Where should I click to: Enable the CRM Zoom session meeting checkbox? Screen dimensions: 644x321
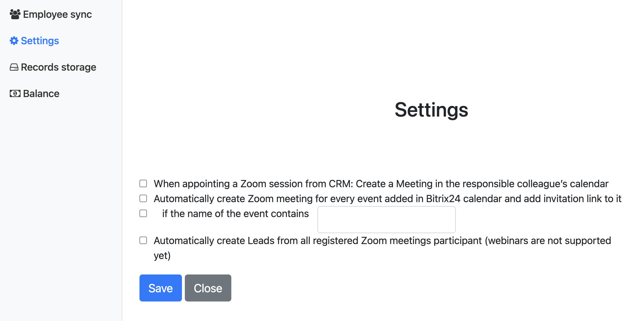tap(143, 183)
